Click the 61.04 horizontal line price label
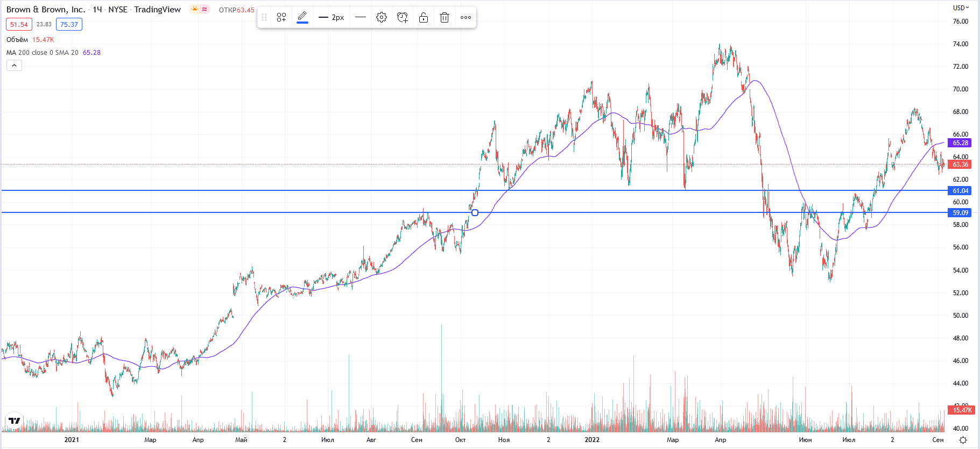The height and width of the screenshot is (449, 980). (961, 191)
